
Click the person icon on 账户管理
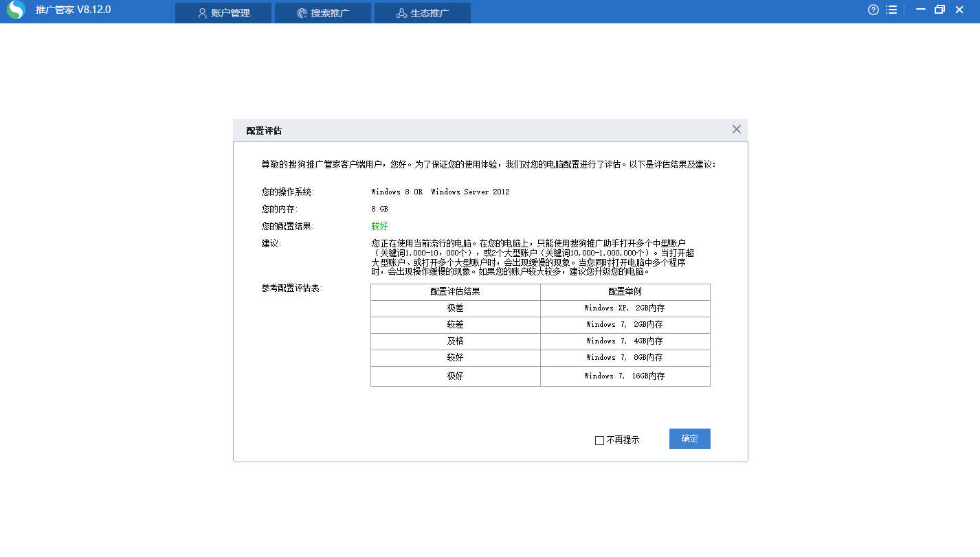click(201, 12)
